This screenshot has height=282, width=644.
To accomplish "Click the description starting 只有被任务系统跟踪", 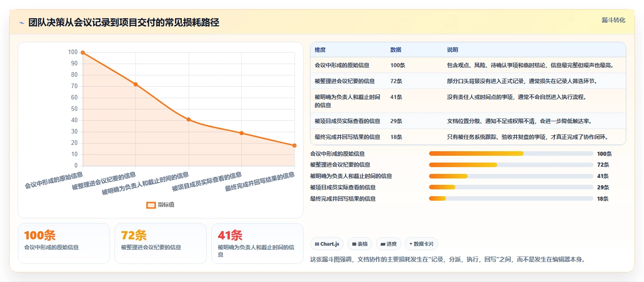I will pyautogui.click(x=528, y=137).
